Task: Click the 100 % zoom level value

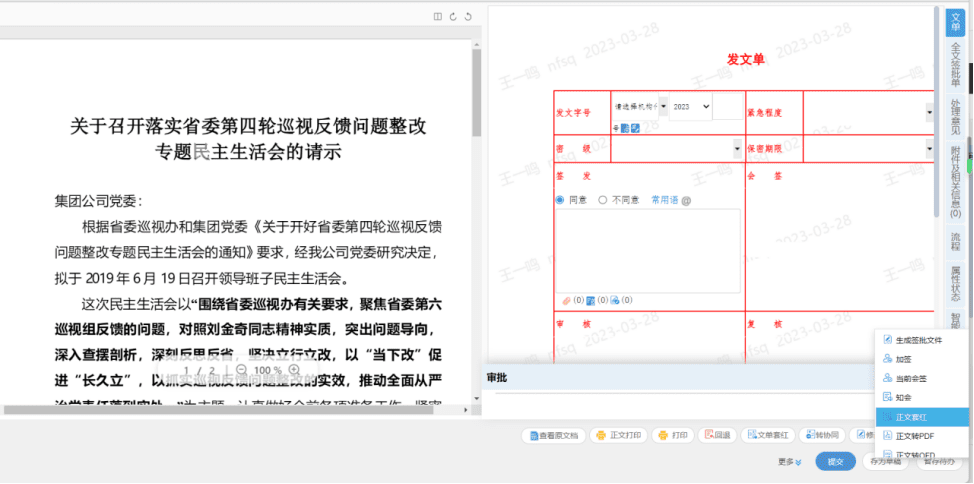Action: (x=268, y=370)
